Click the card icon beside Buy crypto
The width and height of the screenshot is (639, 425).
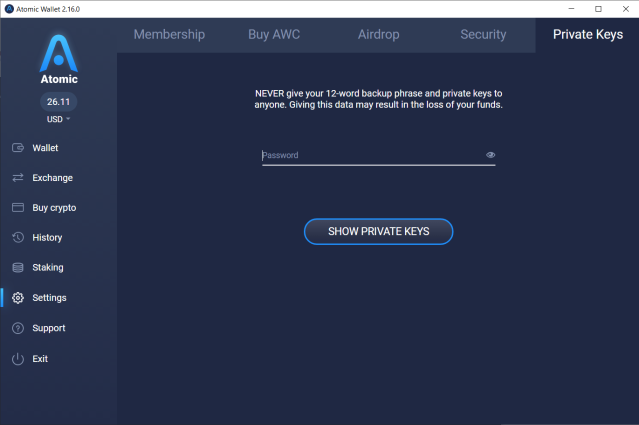pos(18,207)
